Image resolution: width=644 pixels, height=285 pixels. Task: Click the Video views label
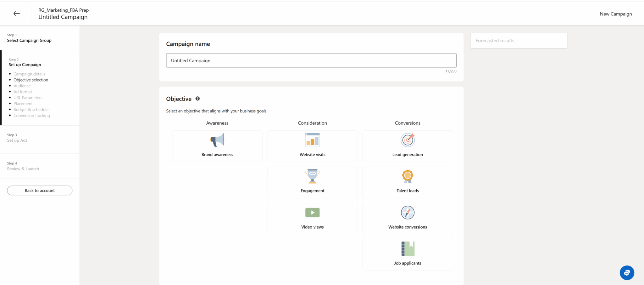click(313, 227)
